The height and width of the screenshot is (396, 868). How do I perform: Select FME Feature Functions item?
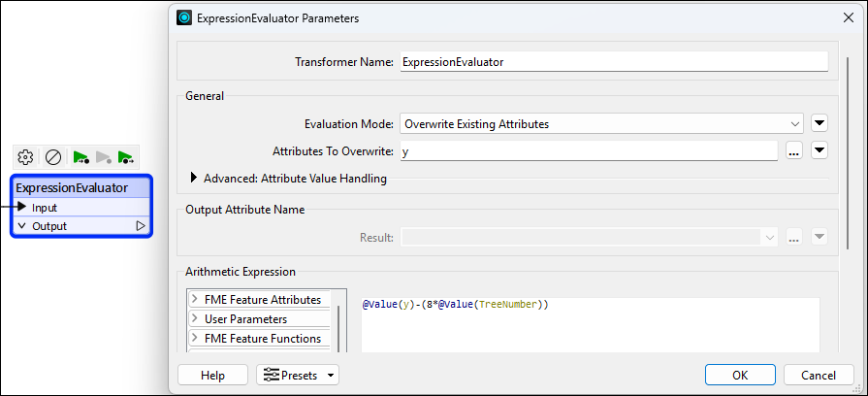click(x=263, y=339)
